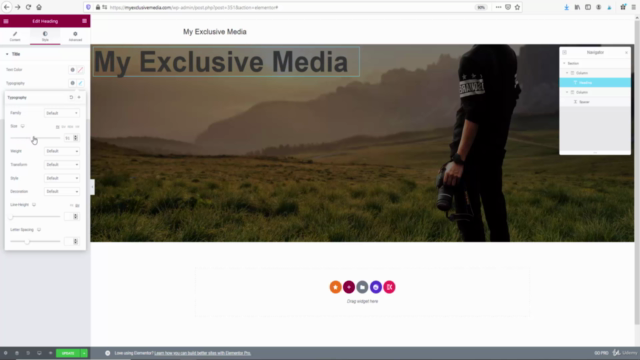Open Responsive Mode icon in bottom bar
The width and height of the screenshot is (640, 360).
39,353
